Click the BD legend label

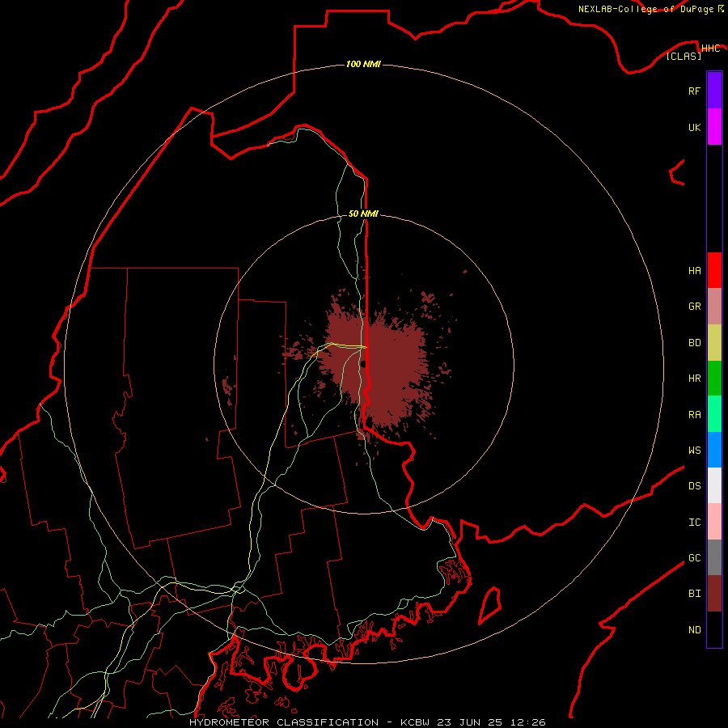(694, 343)
